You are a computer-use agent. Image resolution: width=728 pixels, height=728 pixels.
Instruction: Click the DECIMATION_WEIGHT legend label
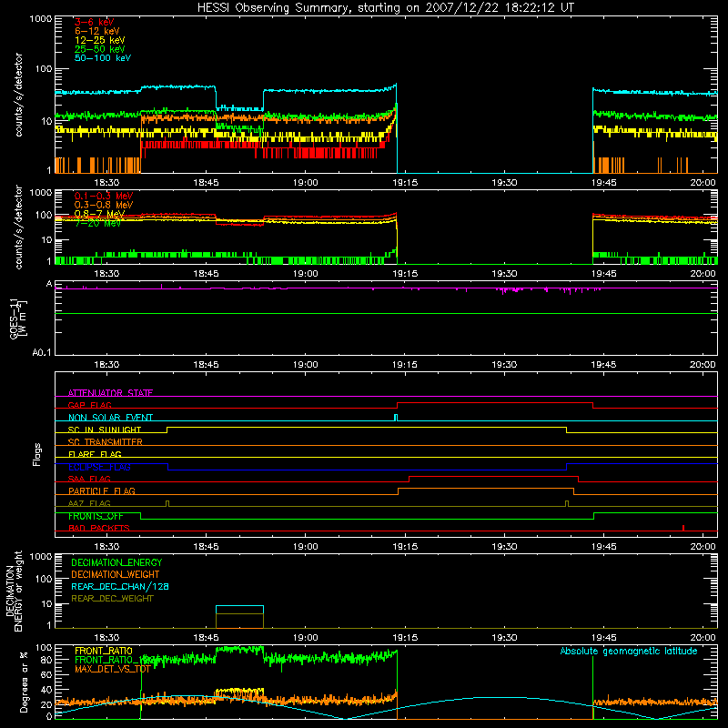pos(116,574)
